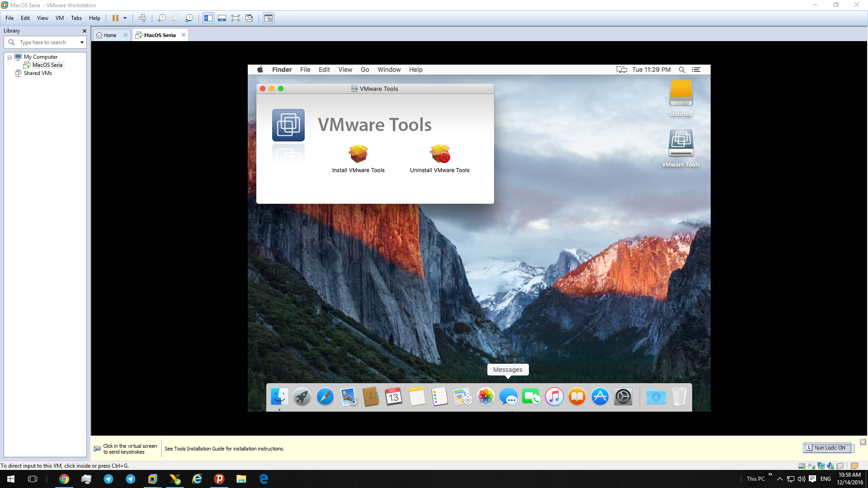The height and width of the screenshot is (488, 868).
Task: Open Photos from the Dock
Action: point(486,397)
